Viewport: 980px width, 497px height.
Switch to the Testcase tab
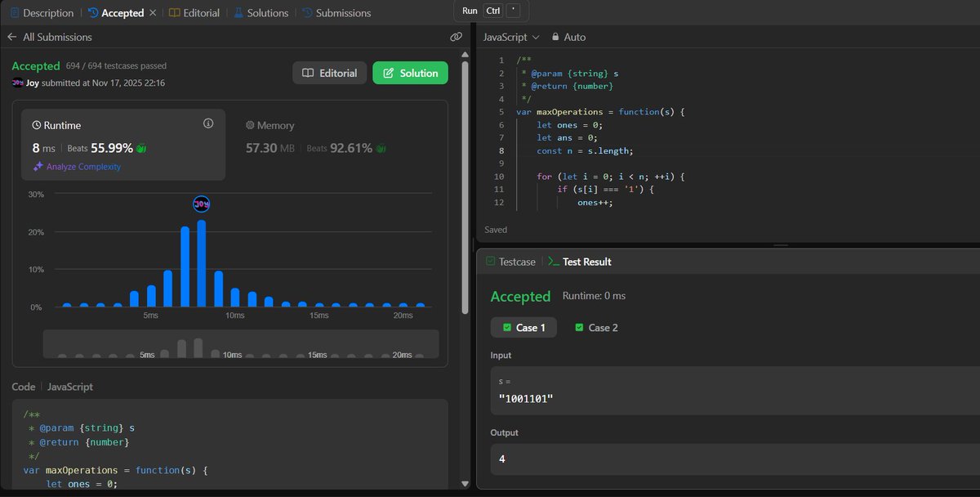tap(516, 262)
